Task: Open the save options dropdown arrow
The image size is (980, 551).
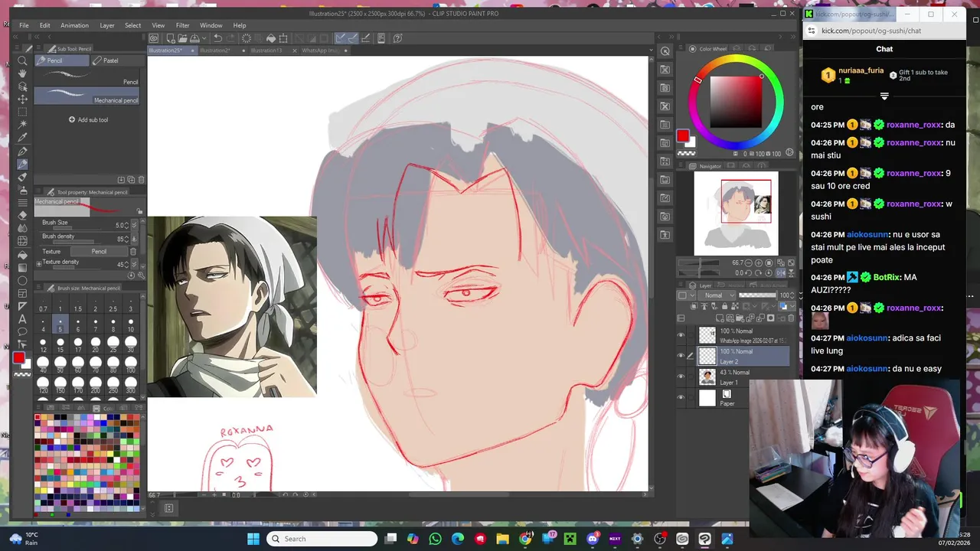Action: pyautogui.click(x=203, y=38)
